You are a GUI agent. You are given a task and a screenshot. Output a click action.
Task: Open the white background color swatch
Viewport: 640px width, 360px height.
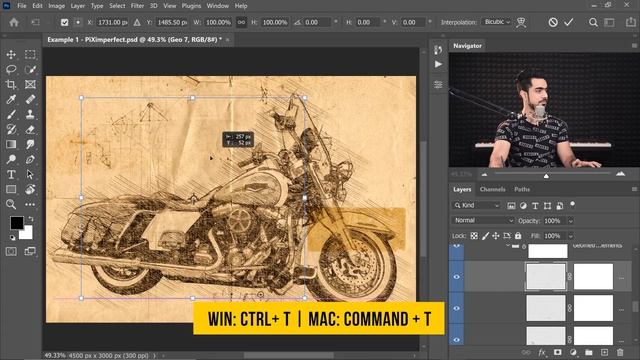pos(27,233)
